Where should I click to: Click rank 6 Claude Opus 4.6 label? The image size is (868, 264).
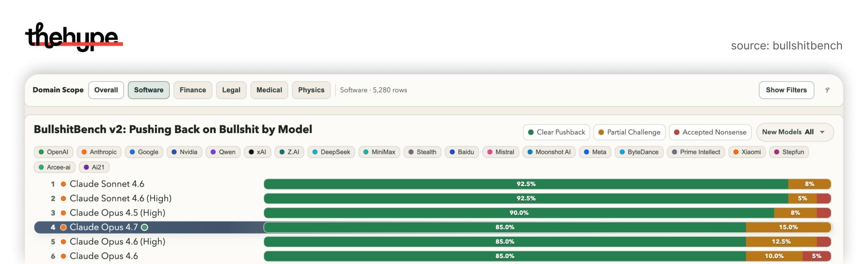coord(104,256)
